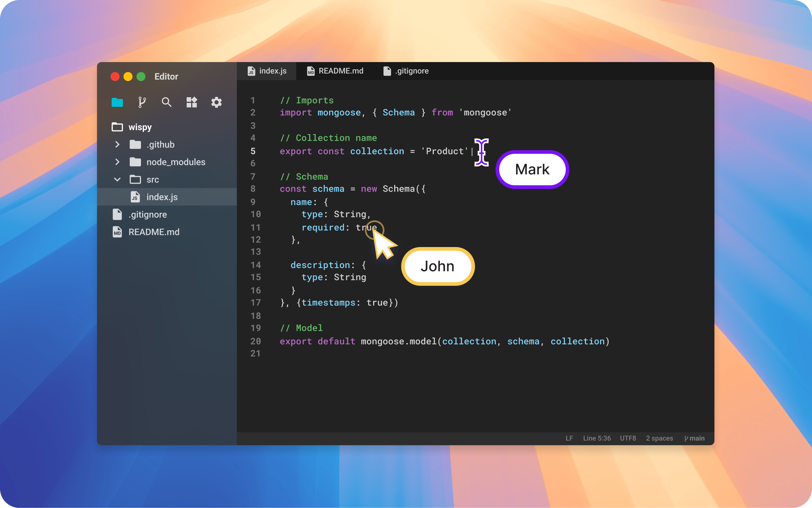This screenshot has height=508, width=812.
Task: Click the green zoom window button
Action: pyautogui.click(x=141, y=77)
